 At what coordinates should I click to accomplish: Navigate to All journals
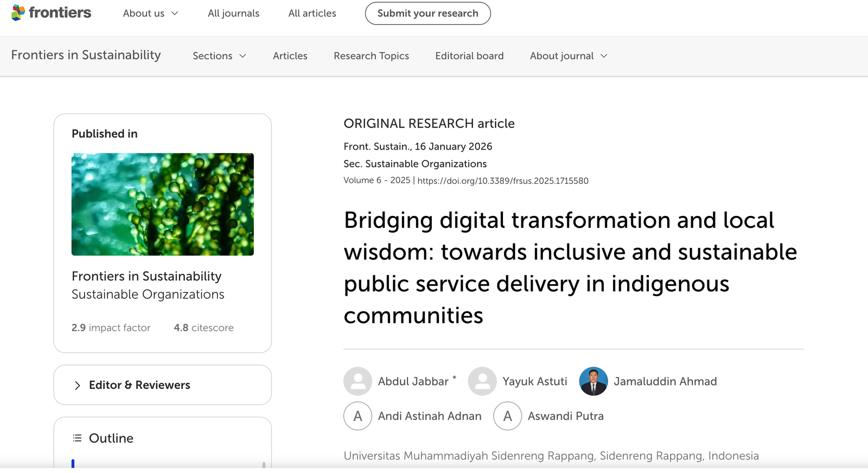233,14
